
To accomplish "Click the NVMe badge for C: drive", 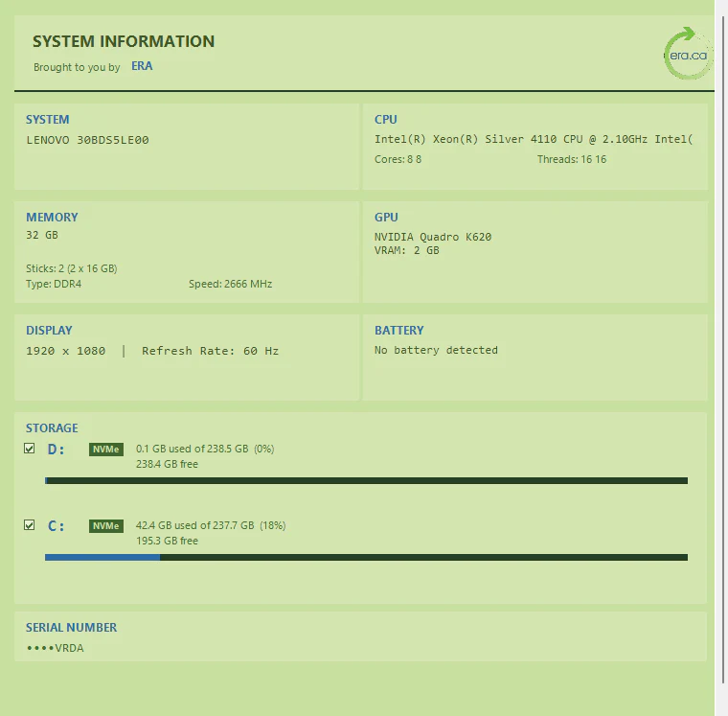I will (x=106, y=526).
